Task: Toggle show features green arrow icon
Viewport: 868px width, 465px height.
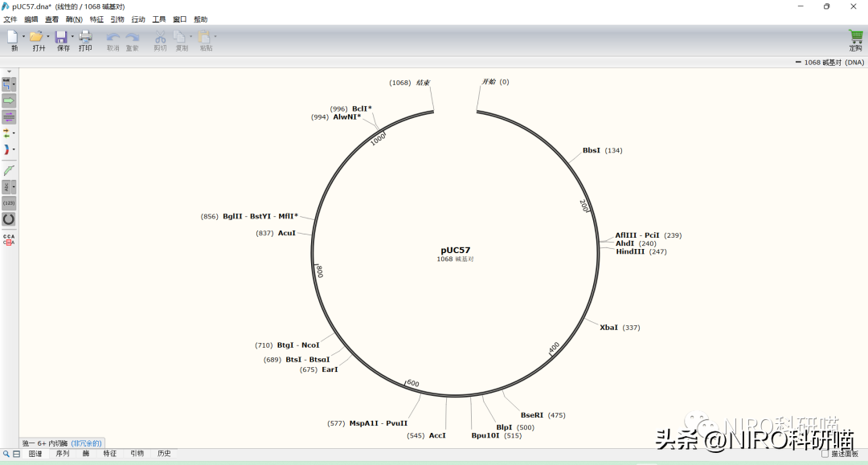Action: pos(9,100)
